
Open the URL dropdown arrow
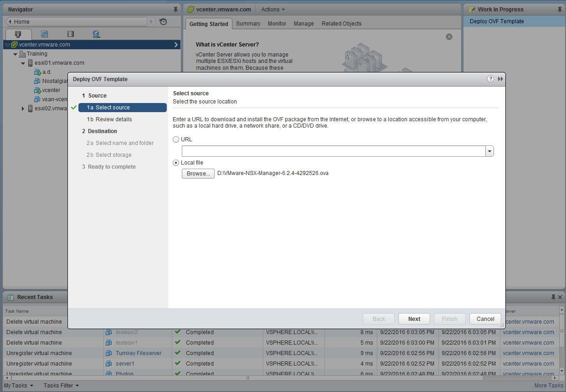click(x=489, y=151)
